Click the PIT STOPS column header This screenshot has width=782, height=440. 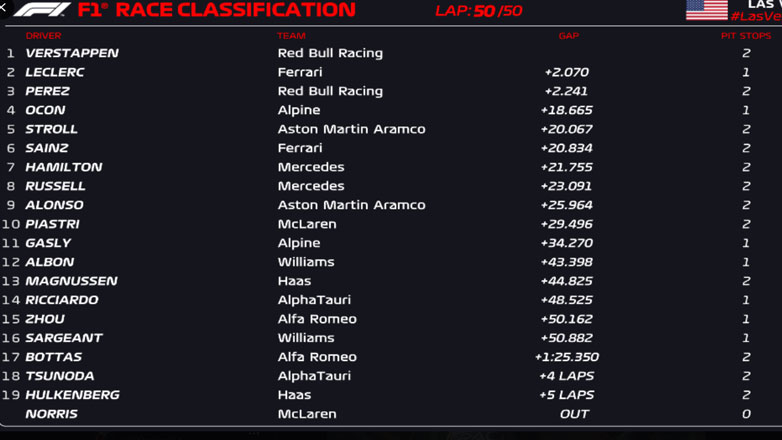coord(746,36)
